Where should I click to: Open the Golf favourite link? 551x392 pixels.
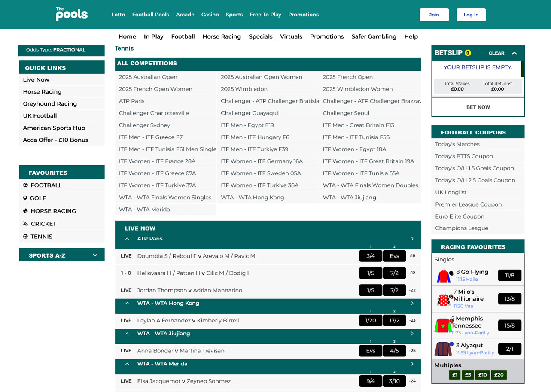pyautogui.click(x=34, y=198)
